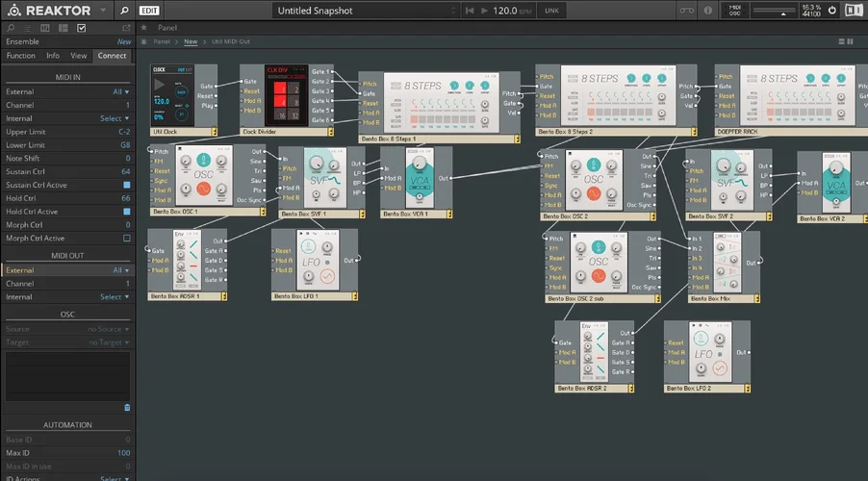Click the trash icon below OSC list
This screenshot has width=868, height=481.
pos(126,407)
